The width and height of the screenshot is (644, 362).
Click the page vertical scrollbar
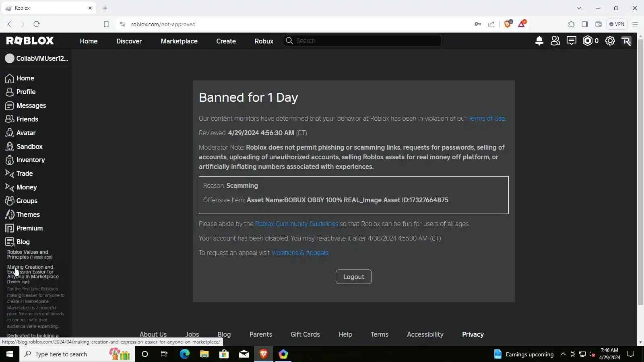click(640, 173)
